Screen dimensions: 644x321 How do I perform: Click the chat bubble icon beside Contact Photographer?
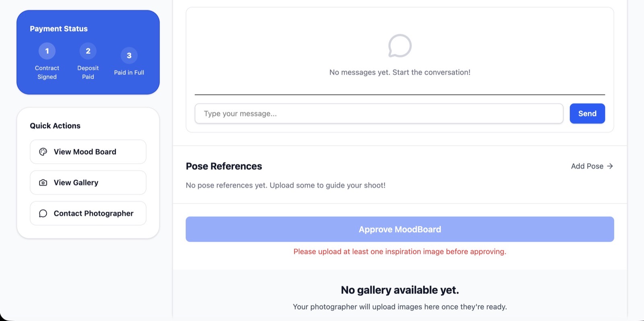click(43, 214)
